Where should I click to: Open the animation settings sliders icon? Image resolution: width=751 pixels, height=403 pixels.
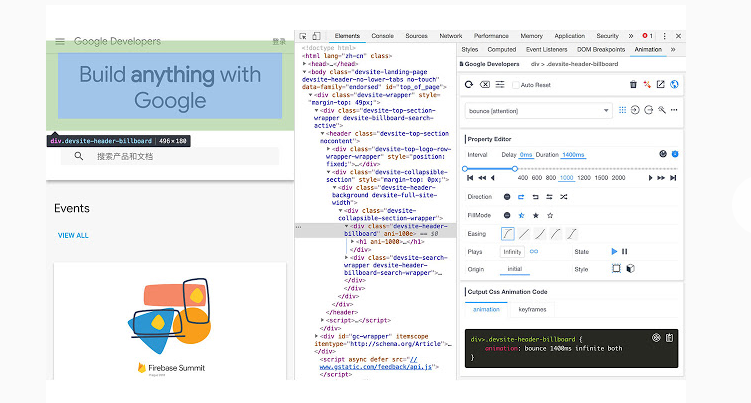[x=500, y=84]
